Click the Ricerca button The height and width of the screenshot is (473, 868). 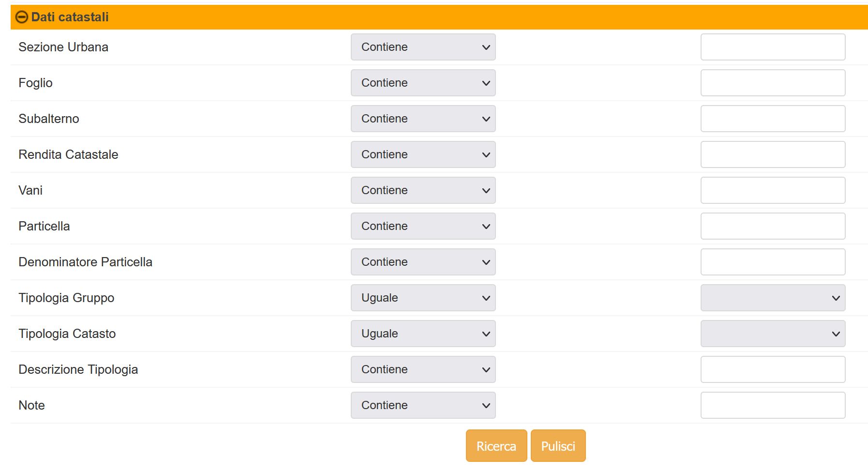click(496, 446)
